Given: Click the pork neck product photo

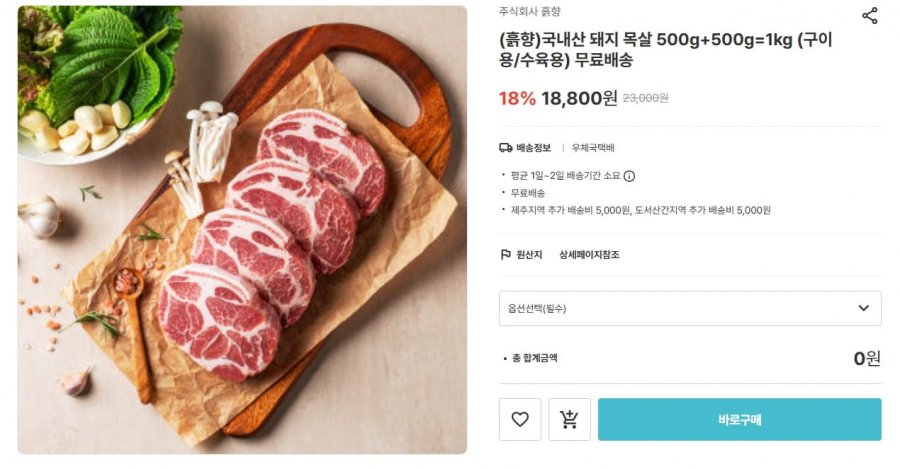Looking at the screenshot, I should (x=242, y=230).
